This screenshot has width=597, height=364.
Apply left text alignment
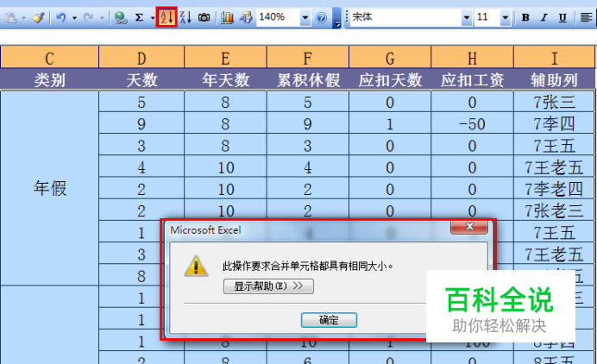[x=586, y=17]
